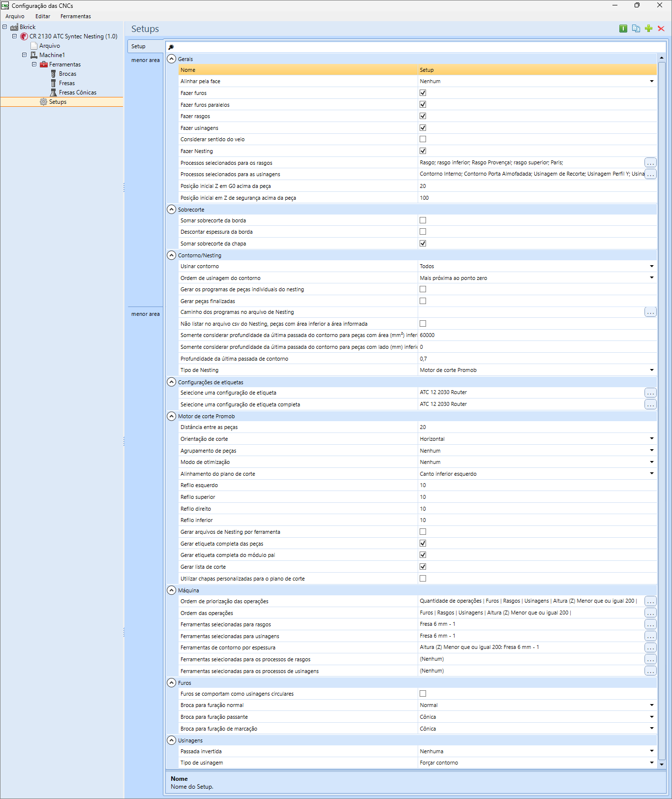Screen dimensions: 672x799
Task: Click the Distância entre as peças value field
Action: point(537,427)
